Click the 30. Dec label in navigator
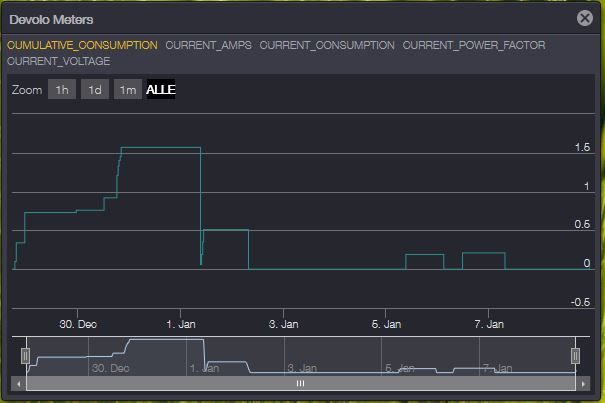The width and height of the screenshot is (605, 403). tap(110, 368)
